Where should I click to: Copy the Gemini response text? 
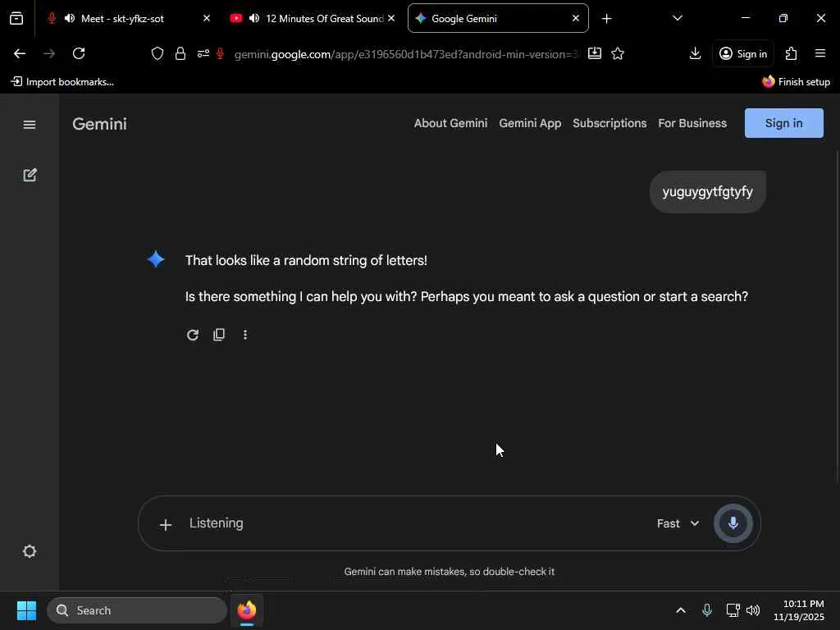(x=218, y=335)
